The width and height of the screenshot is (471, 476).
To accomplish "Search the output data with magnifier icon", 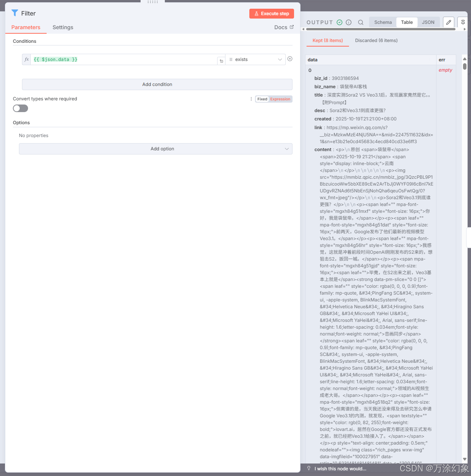I will [361, 22].
